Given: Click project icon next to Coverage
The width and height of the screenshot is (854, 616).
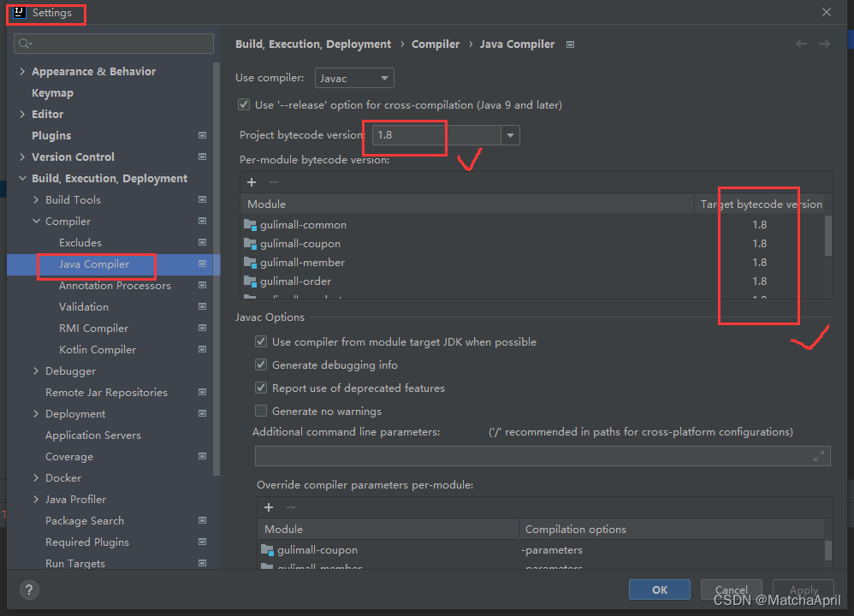Looking at the screenshot, I should [x=202, y=456].
